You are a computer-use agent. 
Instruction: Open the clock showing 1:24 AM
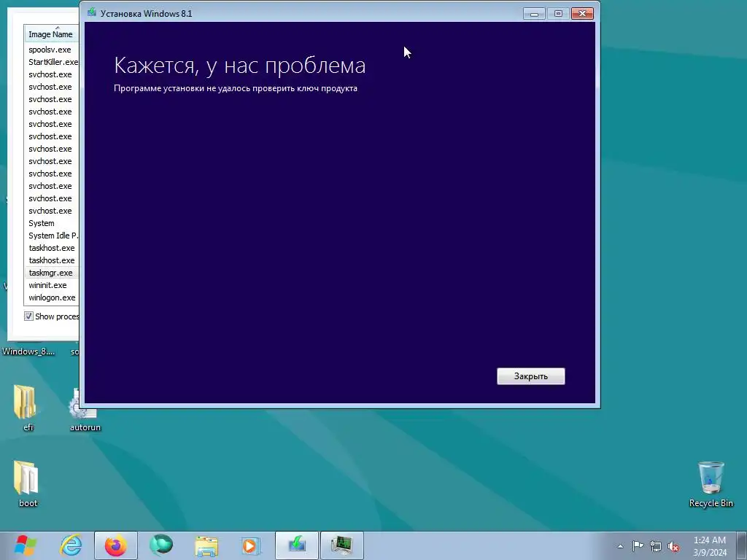point(710,546)
